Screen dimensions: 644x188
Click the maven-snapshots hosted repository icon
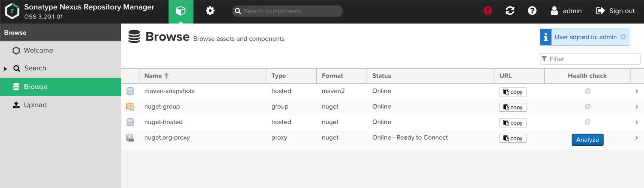click(x=130, y=91)
